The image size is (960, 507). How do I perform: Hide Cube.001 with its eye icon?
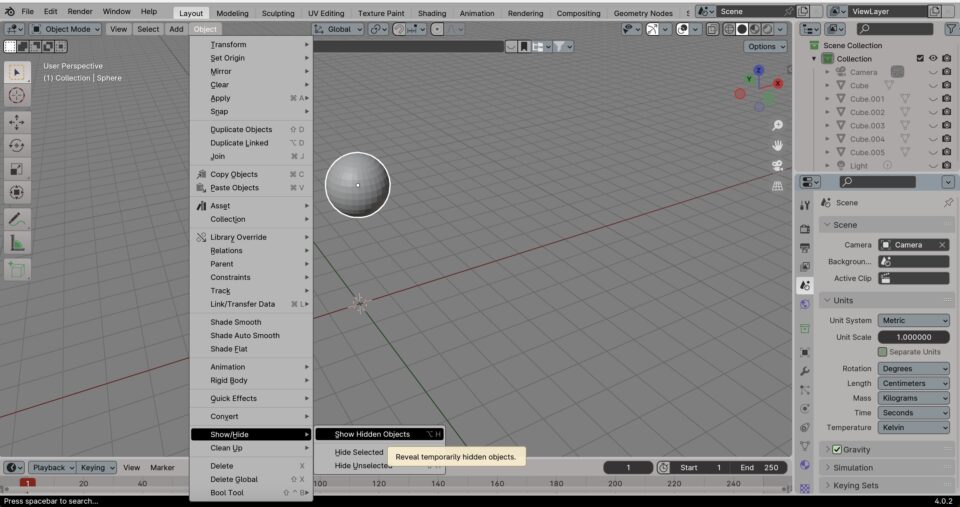(932, 99)
